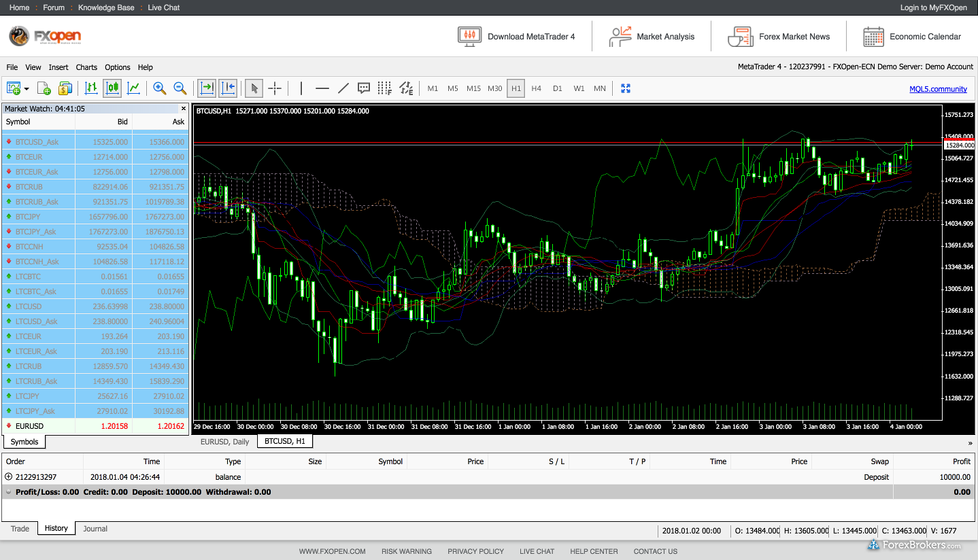This screenshot has height=560, width=978.
Task: Switch chart to Bar Chart style
Action: click(91, 88)
